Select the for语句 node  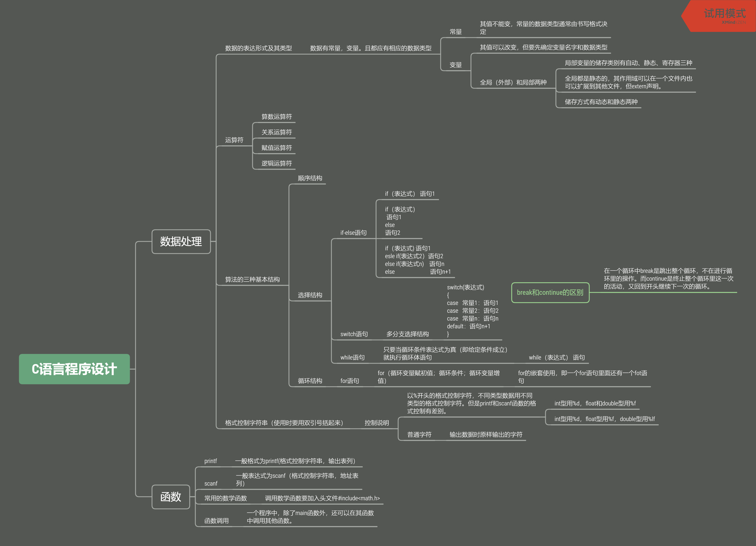349,381
